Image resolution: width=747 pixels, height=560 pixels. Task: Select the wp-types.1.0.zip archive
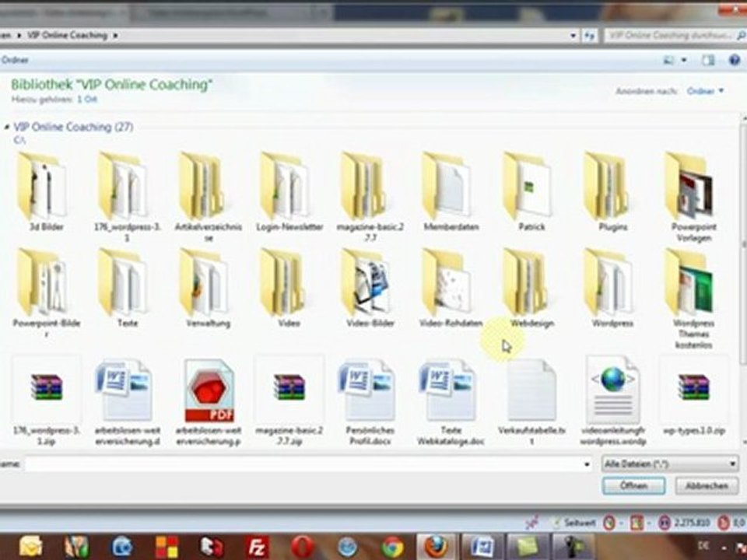[x=693, y=396]
